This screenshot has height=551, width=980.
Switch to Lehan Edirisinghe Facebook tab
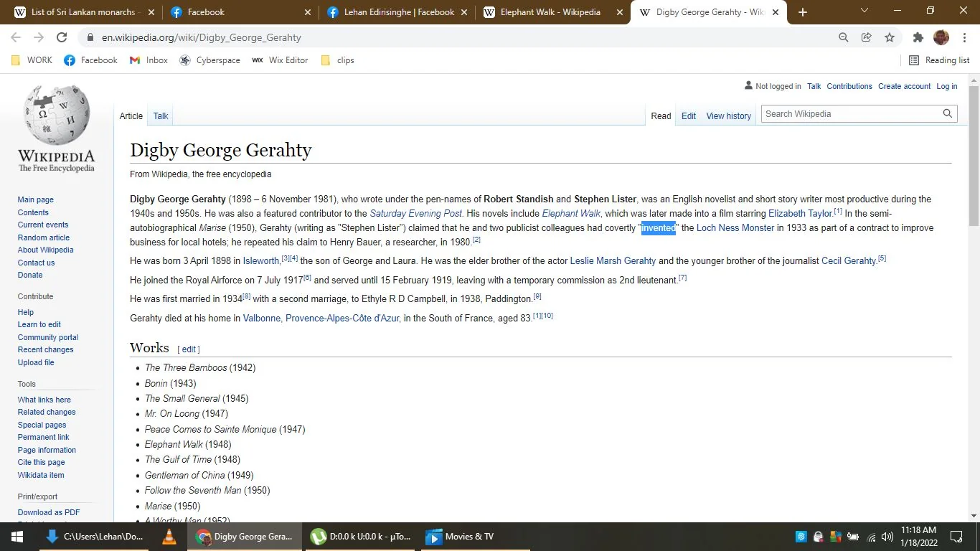[x=395, y=12]
